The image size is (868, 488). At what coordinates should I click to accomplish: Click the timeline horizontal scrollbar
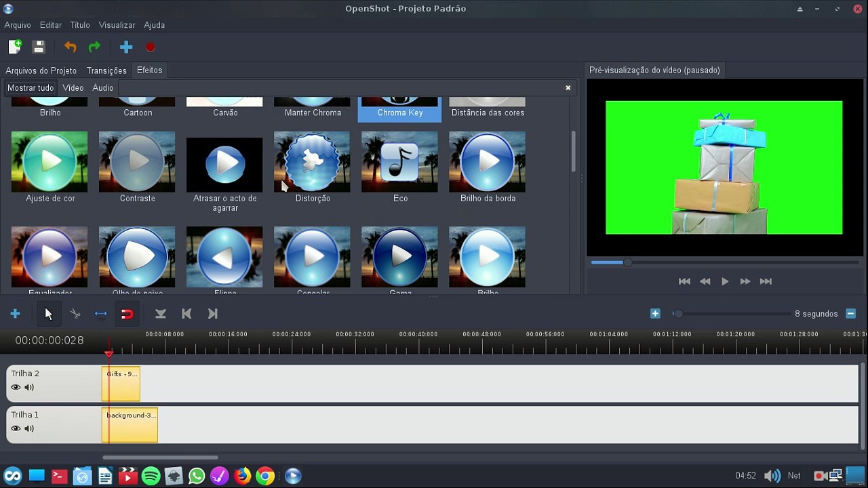161,457
